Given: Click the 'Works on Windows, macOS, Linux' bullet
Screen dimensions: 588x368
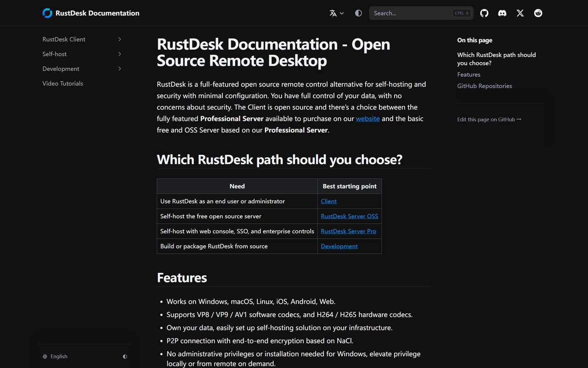Looking at the screenshot, I should pos(251,302).
